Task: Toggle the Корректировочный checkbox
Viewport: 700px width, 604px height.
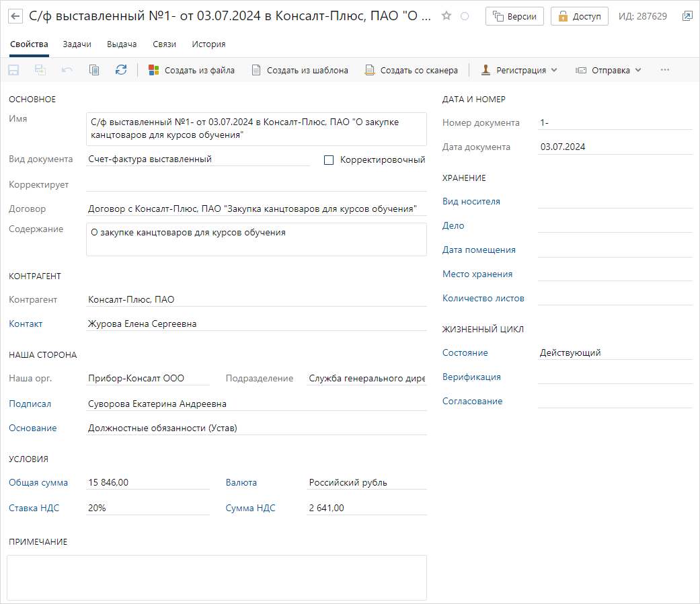Action: pos(329,160)
